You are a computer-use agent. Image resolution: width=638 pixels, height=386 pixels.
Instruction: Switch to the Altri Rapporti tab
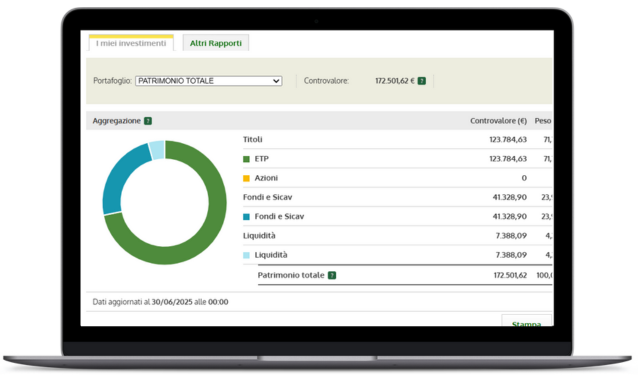coord(216,43)
